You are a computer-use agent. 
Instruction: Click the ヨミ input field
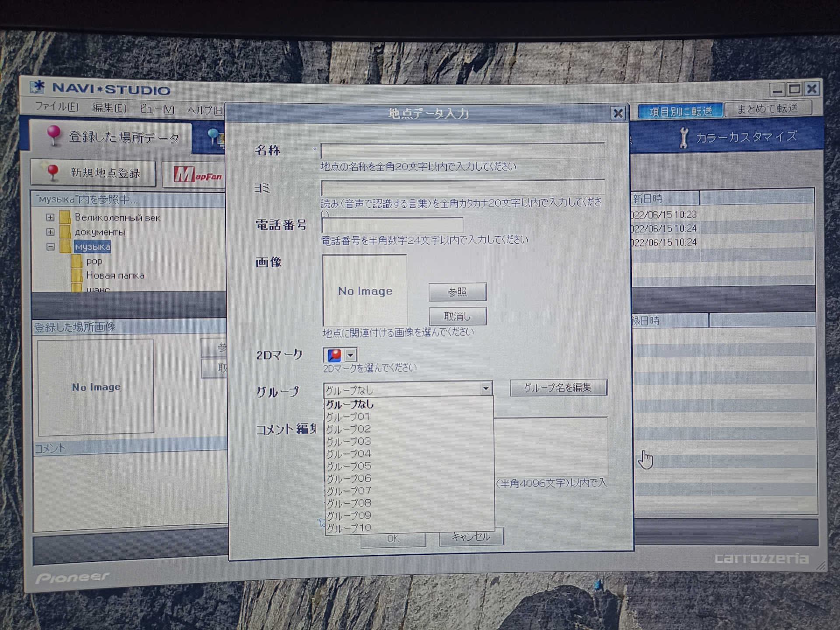[463, 188]
